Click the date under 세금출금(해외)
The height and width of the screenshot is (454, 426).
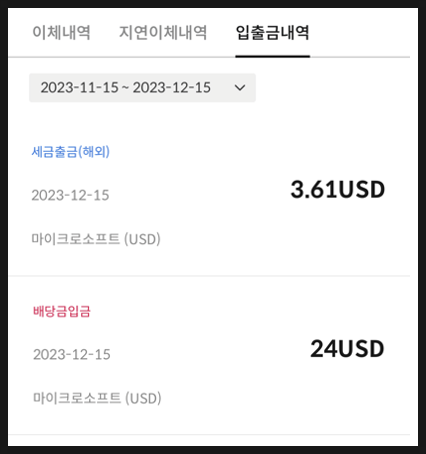pos(70,195)
